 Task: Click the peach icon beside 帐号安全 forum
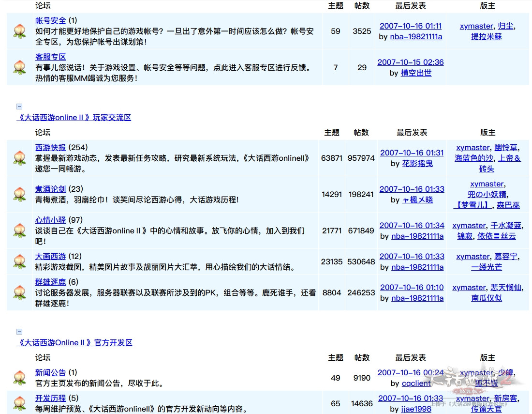click(19, 31)
